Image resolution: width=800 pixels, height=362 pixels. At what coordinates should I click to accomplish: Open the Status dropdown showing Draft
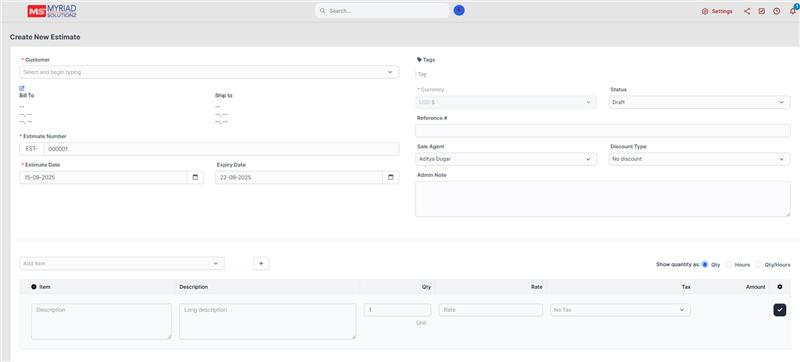pyautogui.click(x=699, y=102)
